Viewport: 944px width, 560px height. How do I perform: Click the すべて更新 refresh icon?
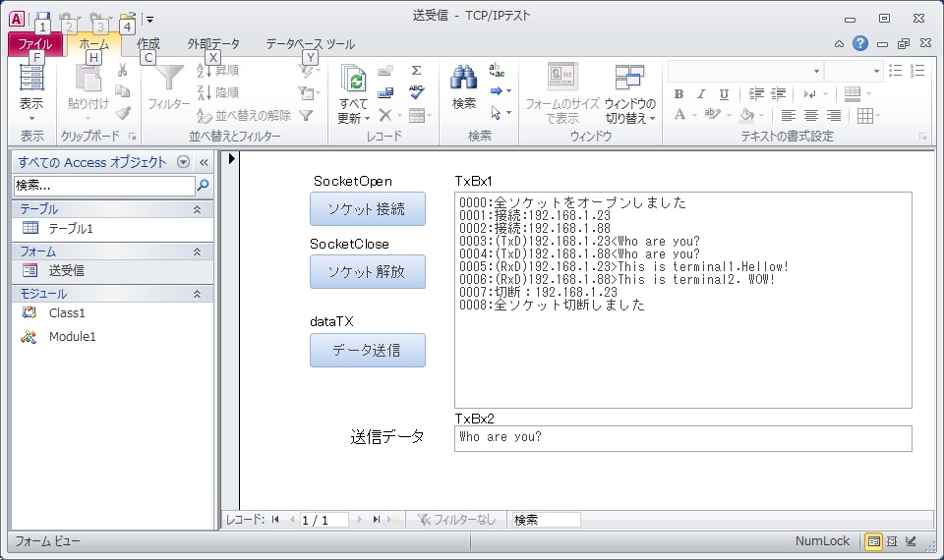tap(353, 79)
